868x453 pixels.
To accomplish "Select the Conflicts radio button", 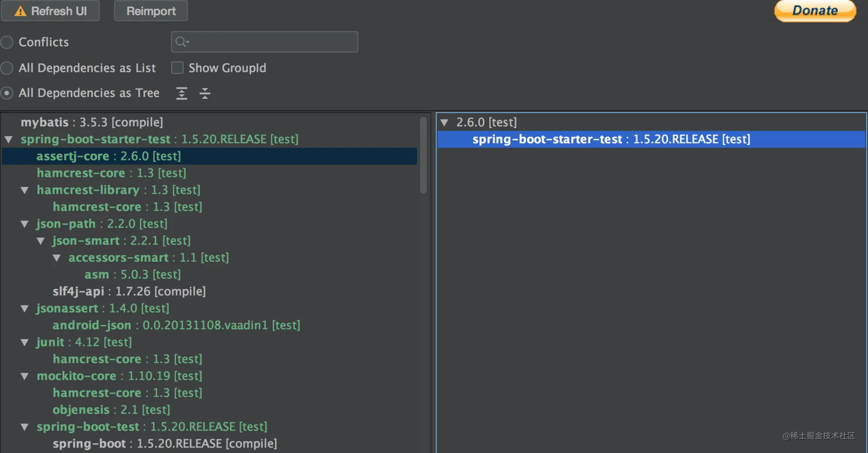I will [x=7, y=42].
